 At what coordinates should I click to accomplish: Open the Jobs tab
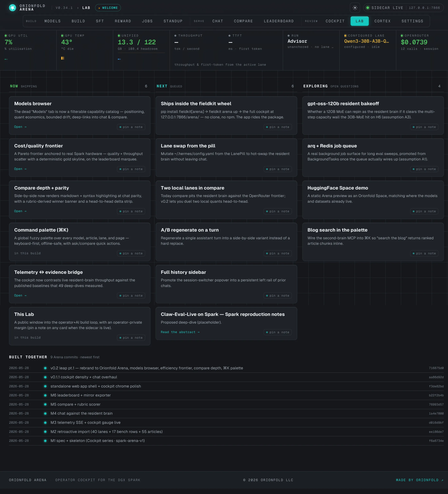147,21
